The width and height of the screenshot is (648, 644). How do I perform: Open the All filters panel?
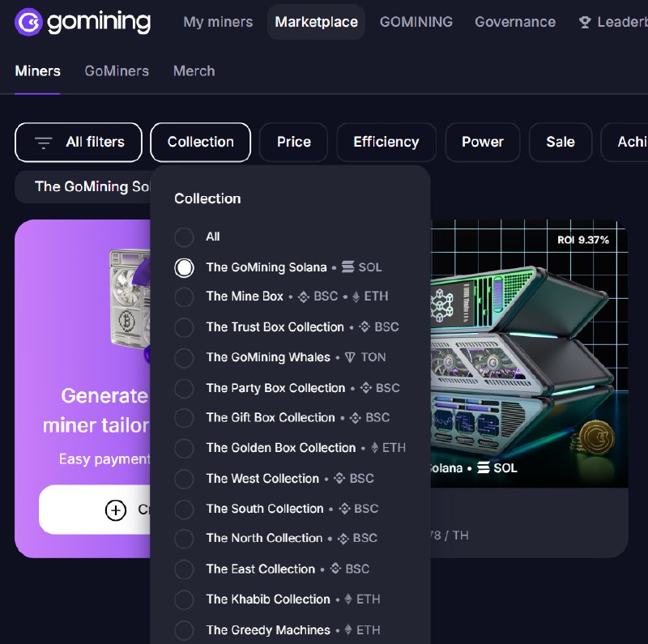point(79,143)
